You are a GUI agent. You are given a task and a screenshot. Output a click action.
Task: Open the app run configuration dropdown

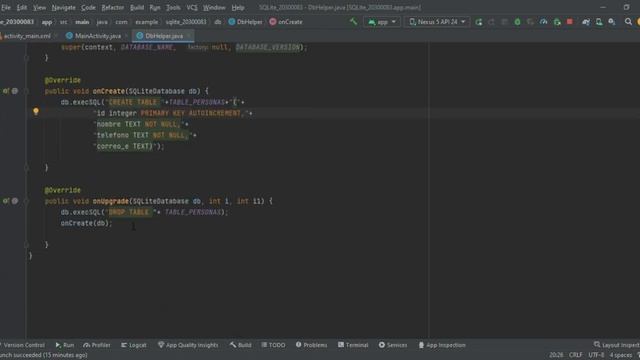pos(382,22)
